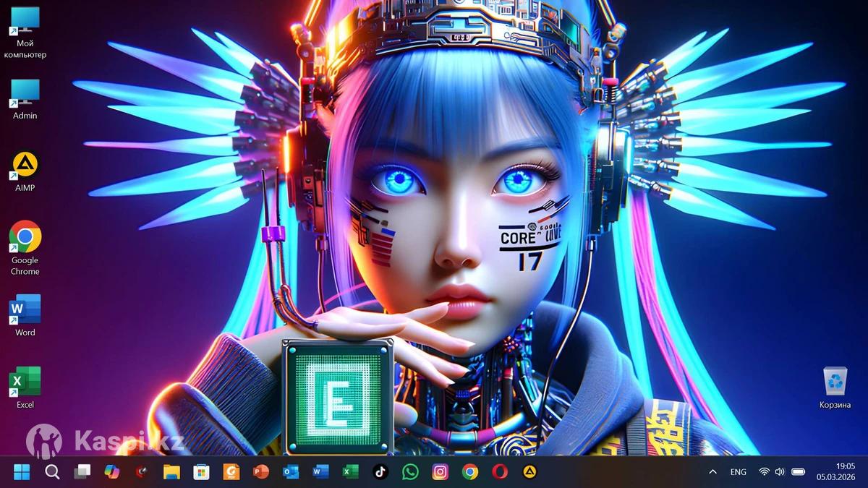Open Task View in the taskbar

82,472
